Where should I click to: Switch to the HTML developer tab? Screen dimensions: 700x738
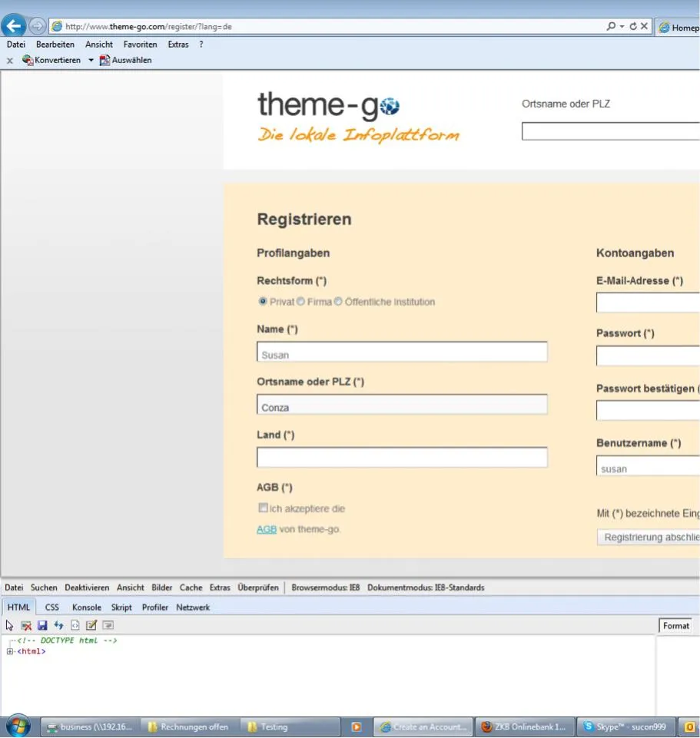click(18, 607)
